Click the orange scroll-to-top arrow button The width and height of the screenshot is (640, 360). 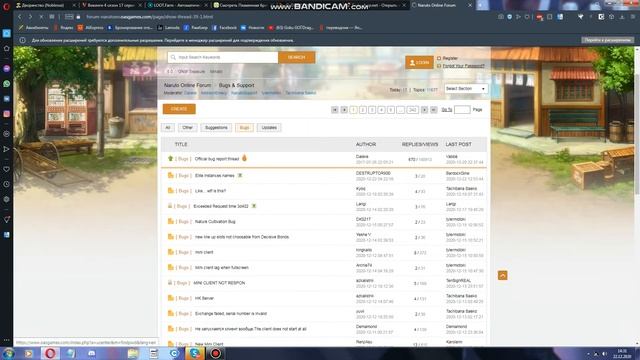[x=502, y=276]
